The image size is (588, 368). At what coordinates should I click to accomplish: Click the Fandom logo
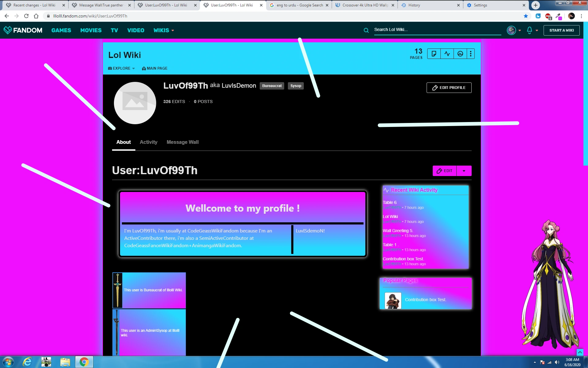(x=23, y=30)
